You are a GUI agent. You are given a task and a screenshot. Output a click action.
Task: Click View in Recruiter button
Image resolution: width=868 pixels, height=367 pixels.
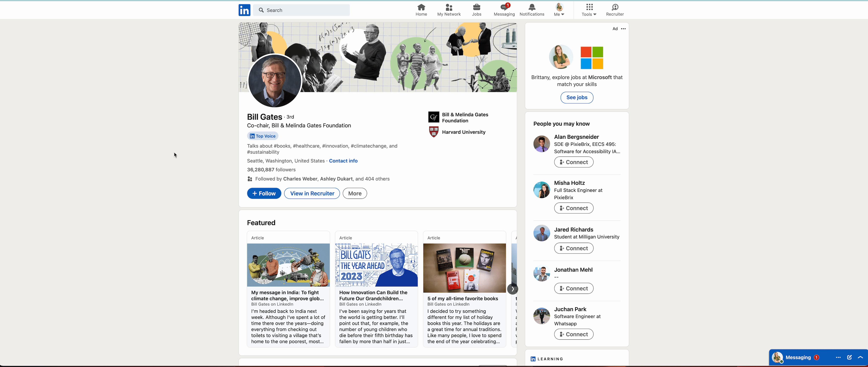click(312, 193)
